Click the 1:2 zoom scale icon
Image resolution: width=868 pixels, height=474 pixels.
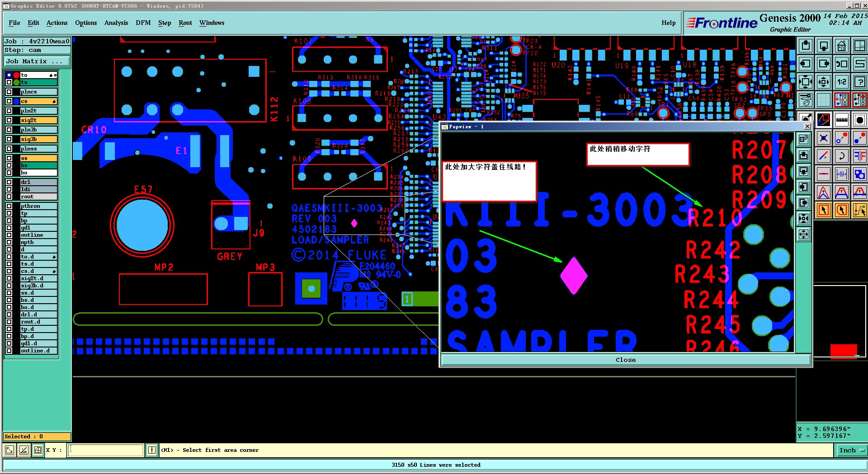[841, 82]
